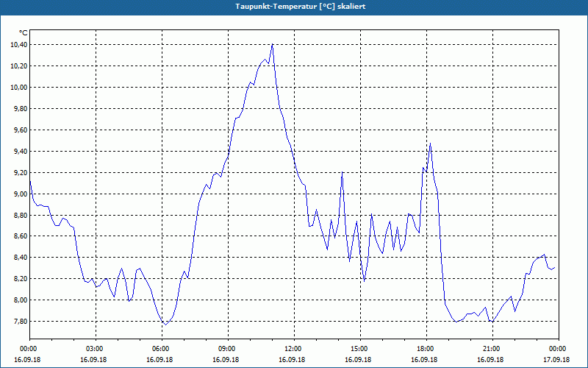The width and height of the screenshot is (588, 368).
Task: Click the chart title 'Taupunkt-Temperatur [°C] skaliert'
Action: (x=301, y=7)
